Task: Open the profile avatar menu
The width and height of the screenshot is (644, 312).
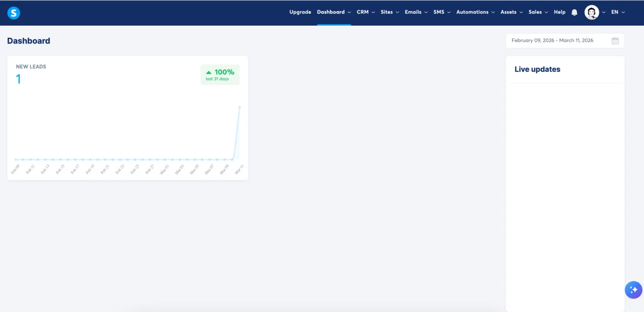Action: (592, 12)
